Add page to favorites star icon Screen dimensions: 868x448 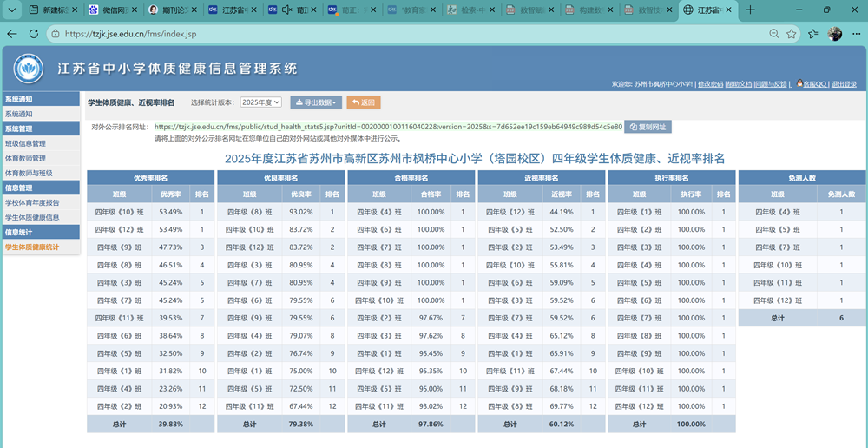click(792, 34)
